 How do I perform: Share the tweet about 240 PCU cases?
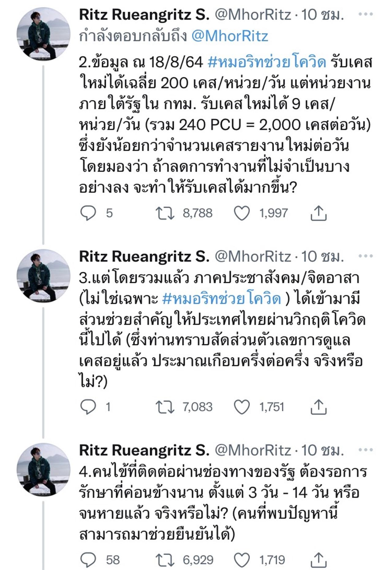[x=318, y=213]
